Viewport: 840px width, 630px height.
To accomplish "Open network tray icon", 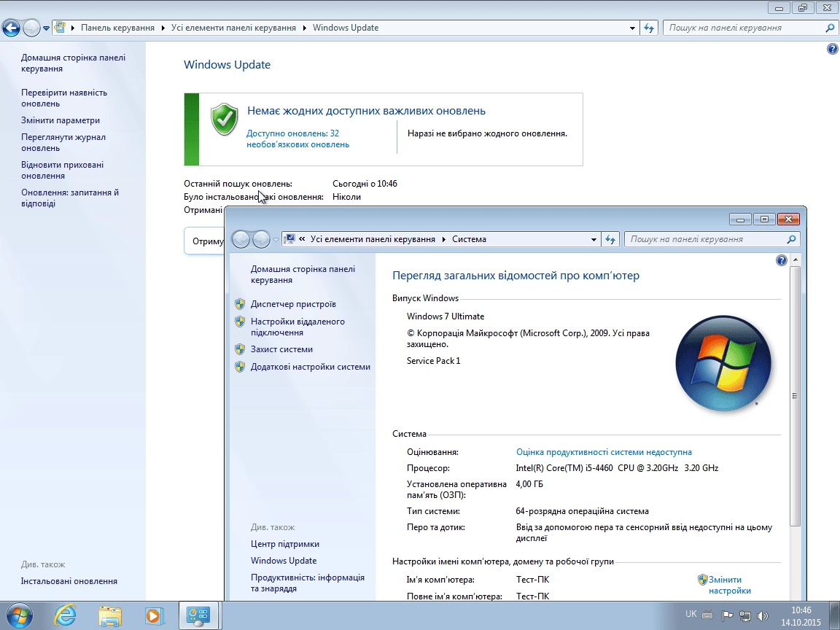I will pyautogui.click(x=744, y=615).
